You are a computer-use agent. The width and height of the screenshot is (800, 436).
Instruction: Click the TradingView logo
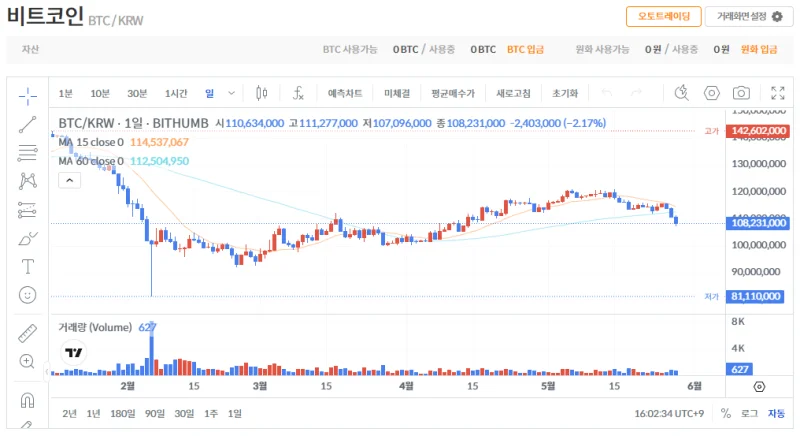(74, 352)
